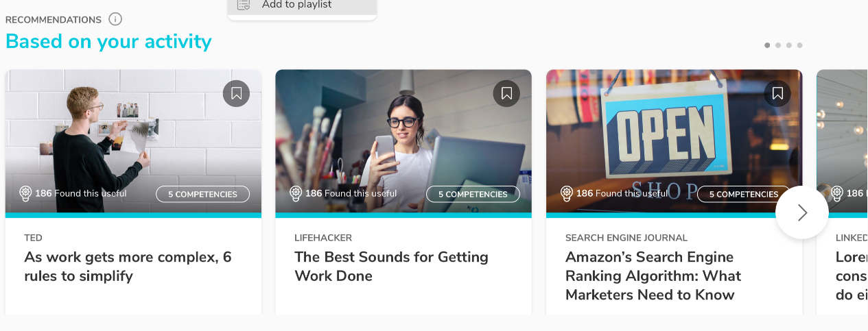
Task: Click useful badge icon on fourth card
Action: tap(837, 193)
